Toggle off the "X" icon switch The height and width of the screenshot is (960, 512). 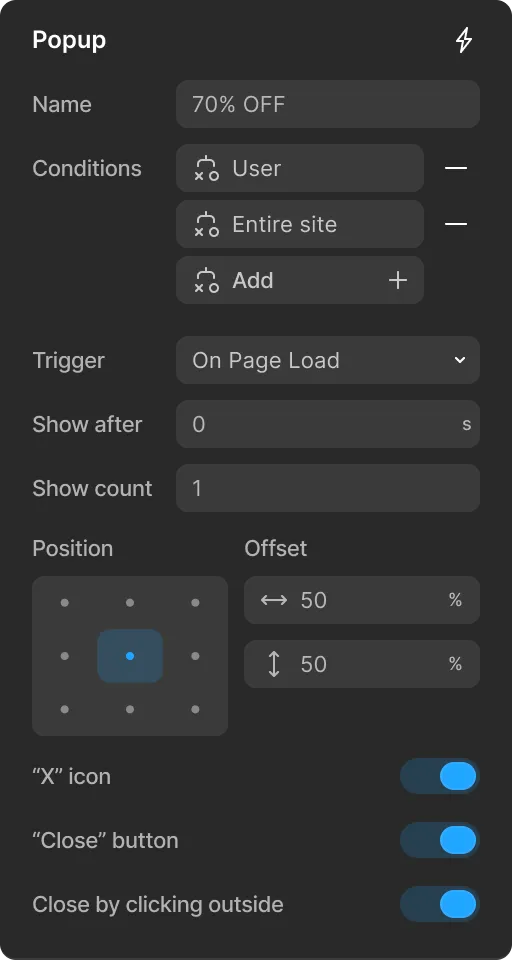[x=439, y=776]
